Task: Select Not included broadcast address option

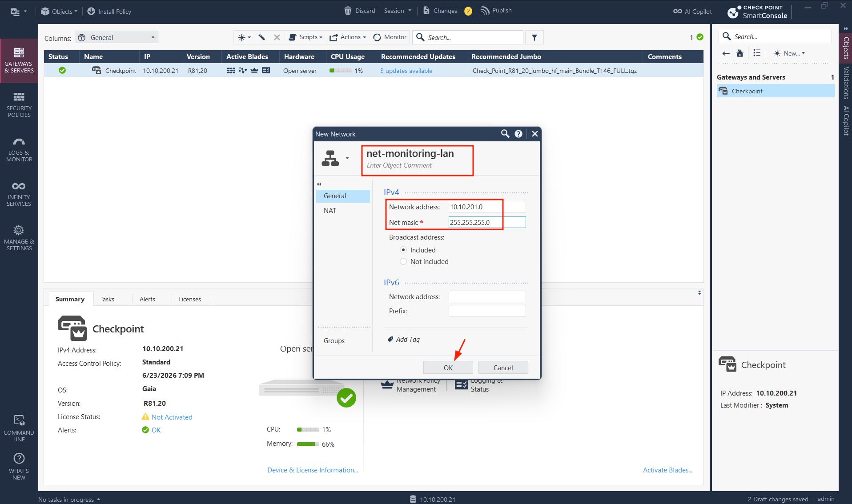Action: click(403, 262)
